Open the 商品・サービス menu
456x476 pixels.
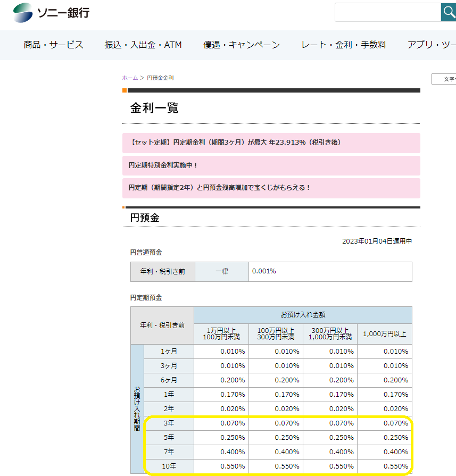pos(53,45)
